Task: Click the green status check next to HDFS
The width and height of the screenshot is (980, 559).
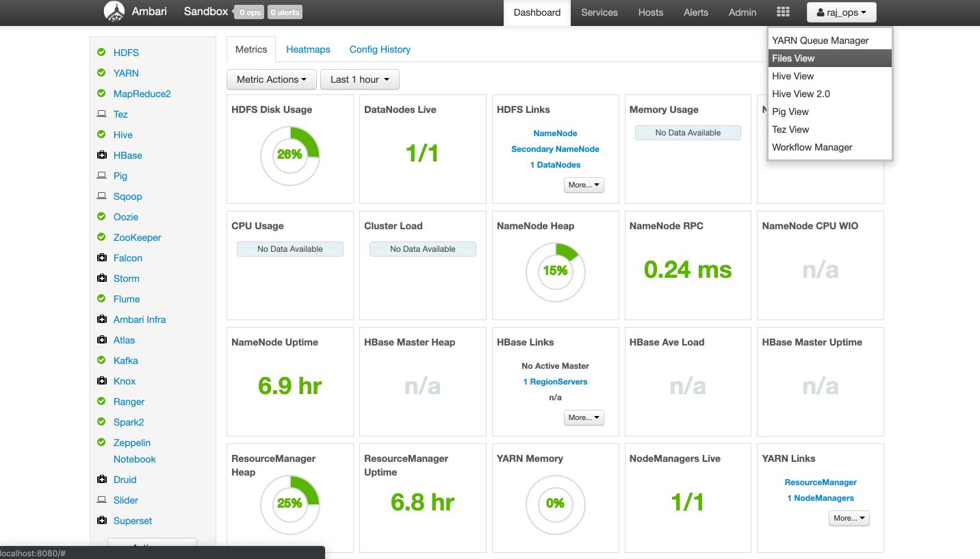Action: click(101, 52)
